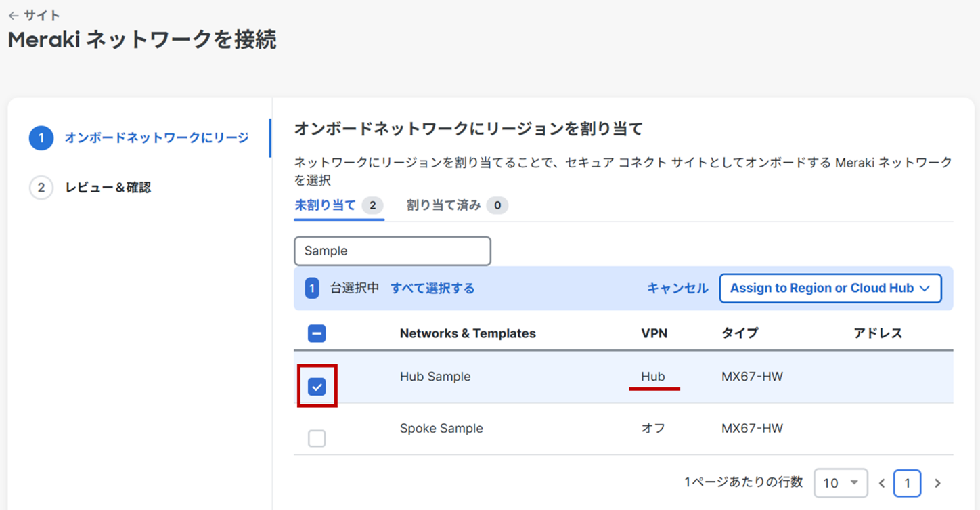Click the Sample search field
Viewport: 980px width, 510px height.
(x=393, y=251)
